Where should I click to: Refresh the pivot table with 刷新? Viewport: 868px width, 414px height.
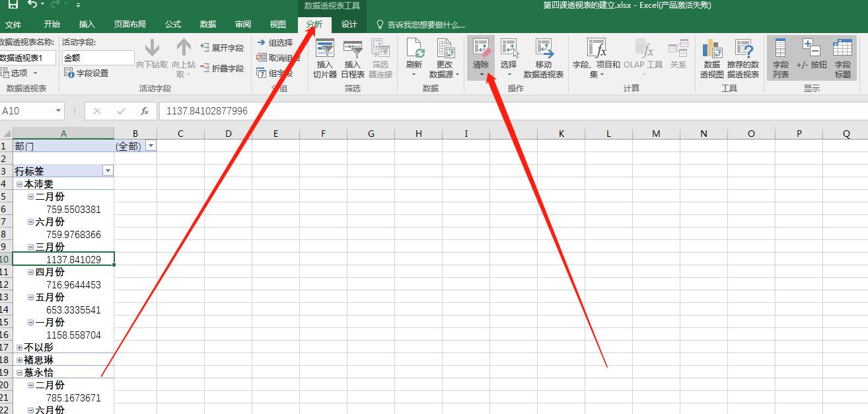point(414,58)
